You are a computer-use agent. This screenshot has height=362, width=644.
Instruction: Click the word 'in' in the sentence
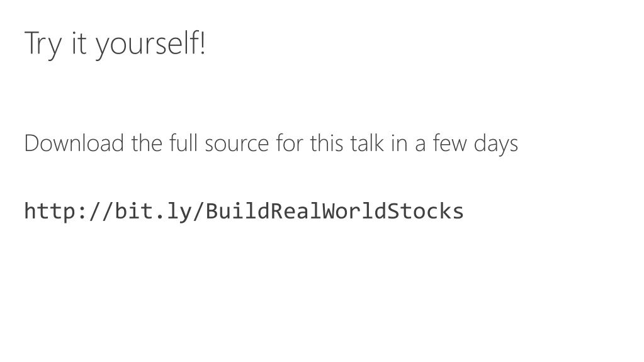pyautogui.click(x=399, y=143)
